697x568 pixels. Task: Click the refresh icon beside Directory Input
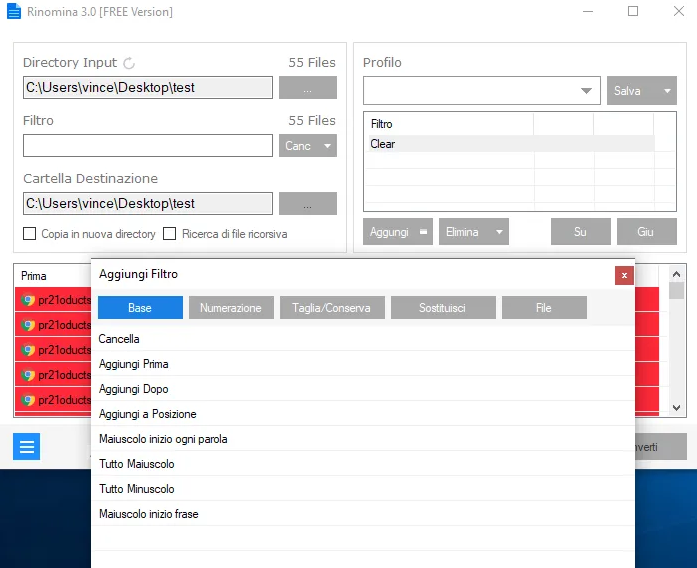click(129, 63)
